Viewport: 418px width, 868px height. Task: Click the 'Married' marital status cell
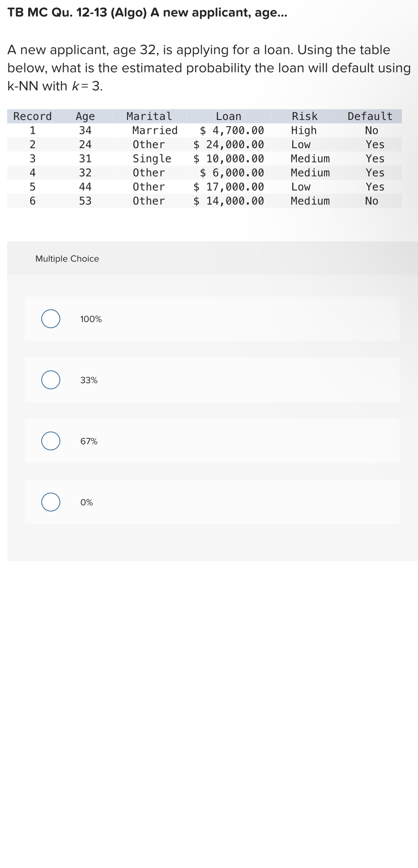[x=155, y=130]
